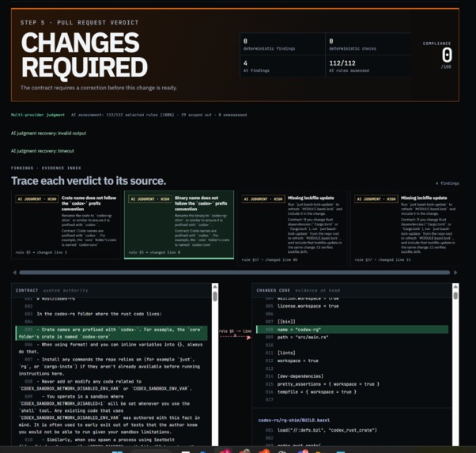Select the "Binary name does not follow" finding card
The height and width of the screenshot is (453, 476).
179,225
